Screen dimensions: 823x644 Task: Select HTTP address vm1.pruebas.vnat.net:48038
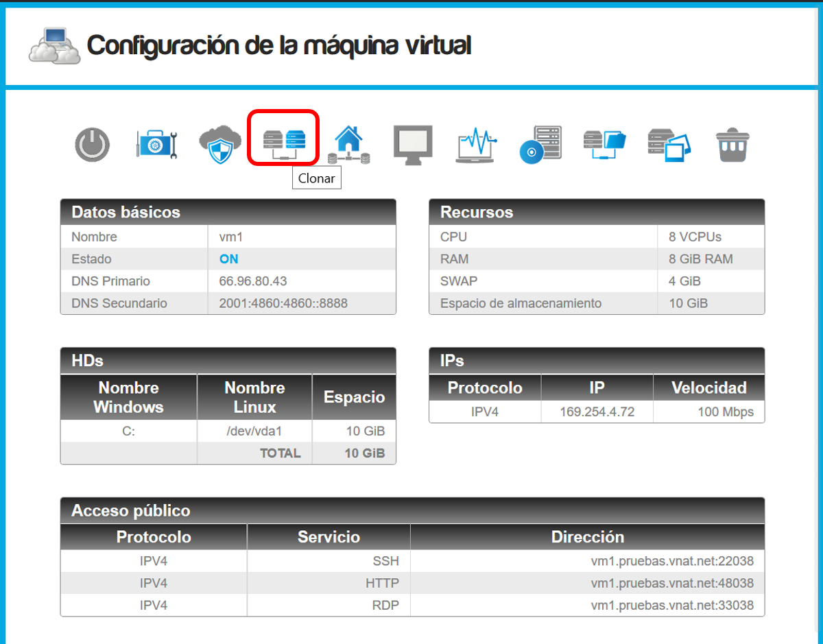(672, 583)
